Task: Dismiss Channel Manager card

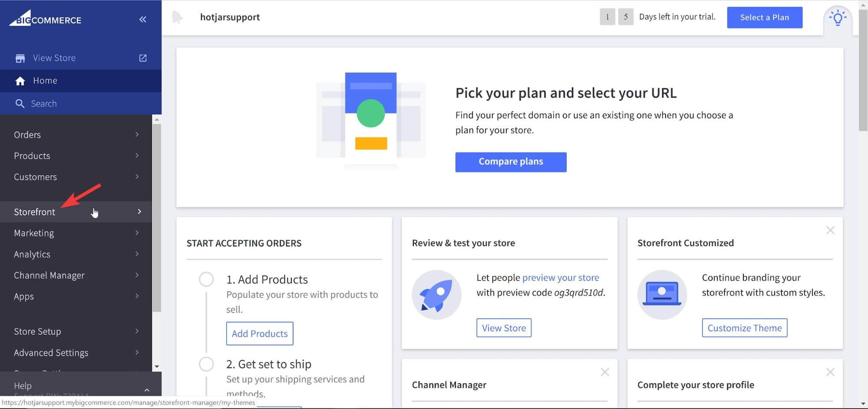Action: click(x=605, y=372)
